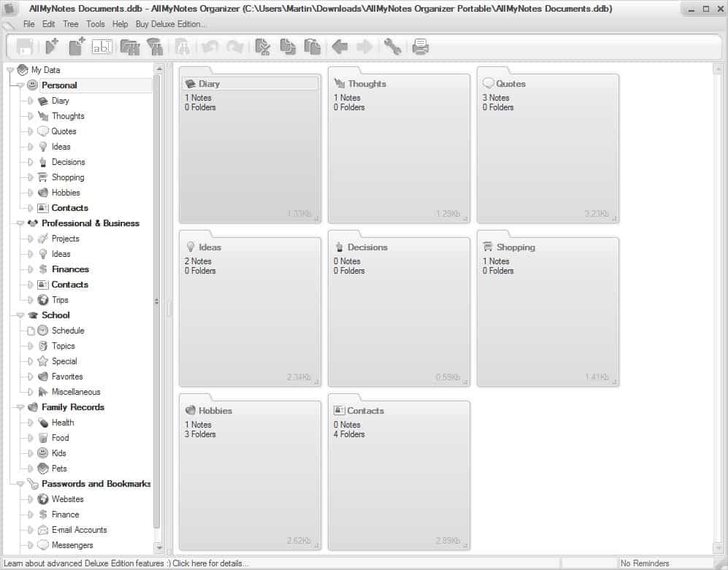
Task: Collapse the Family Records branch
Action: pyautogui.click(x=20, y=407)
